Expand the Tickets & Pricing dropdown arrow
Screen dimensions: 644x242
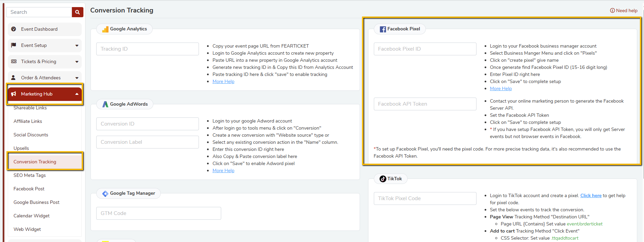(x=77, y=62)
